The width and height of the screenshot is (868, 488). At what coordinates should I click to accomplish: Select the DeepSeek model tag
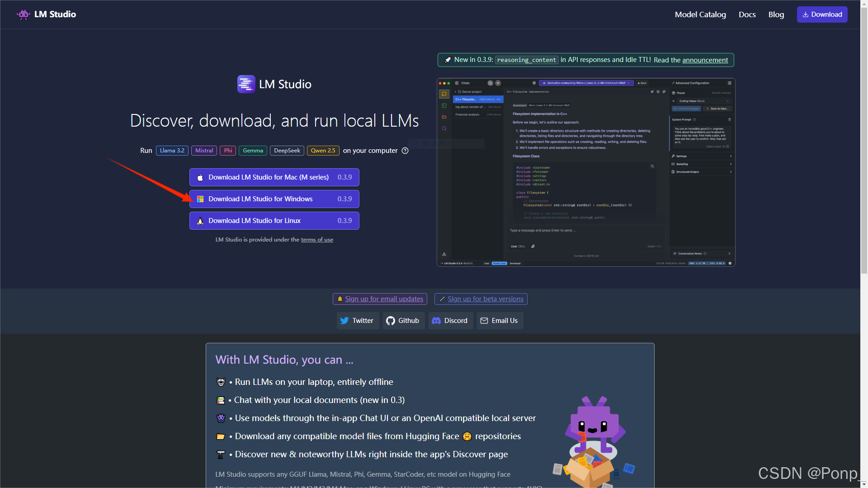pos(287,151)
